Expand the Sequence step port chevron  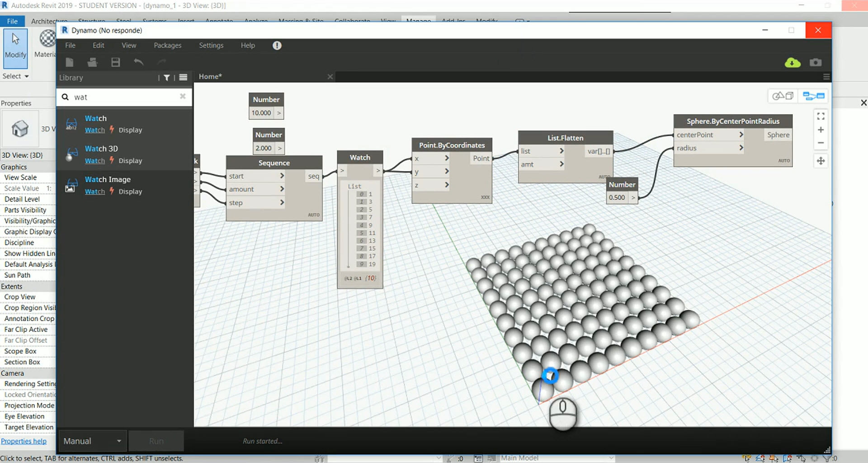pos(282,202)
